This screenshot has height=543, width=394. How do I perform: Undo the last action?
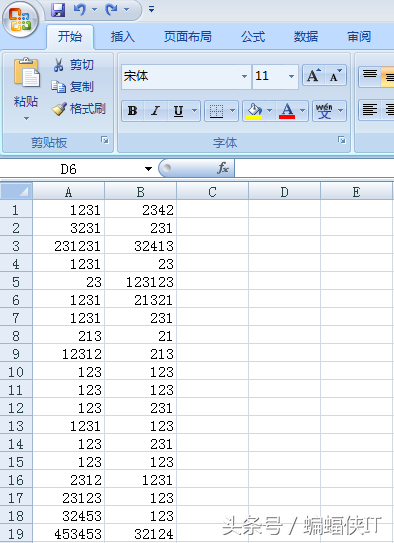(80, 10)
